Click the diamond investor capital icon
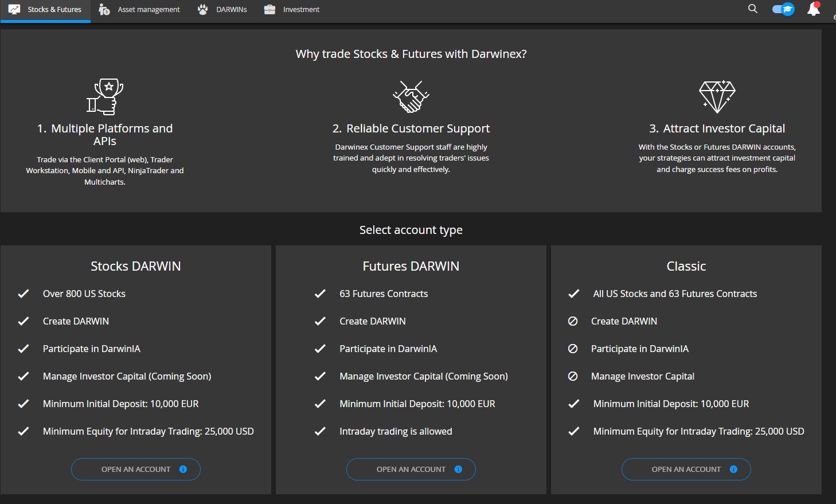The image size is (836, 504). click(717, 96)
